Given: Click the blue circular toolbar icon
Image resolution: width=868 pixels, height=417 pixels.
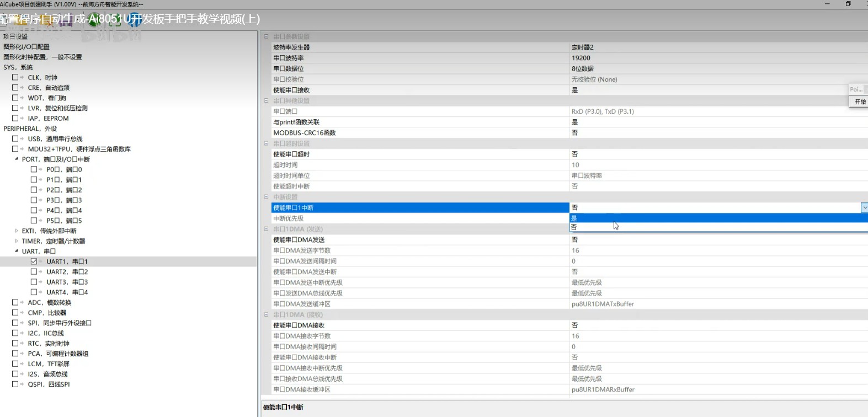Looking at the screenshot, I should tap(135, 20).
